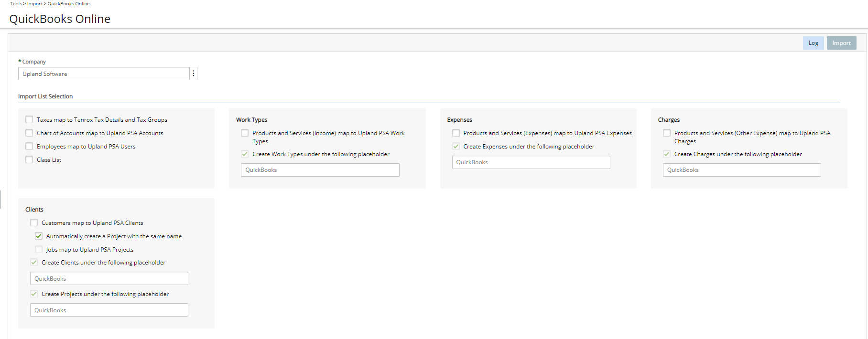Check Products and Services (Expenses) mapping

[456, 133]
